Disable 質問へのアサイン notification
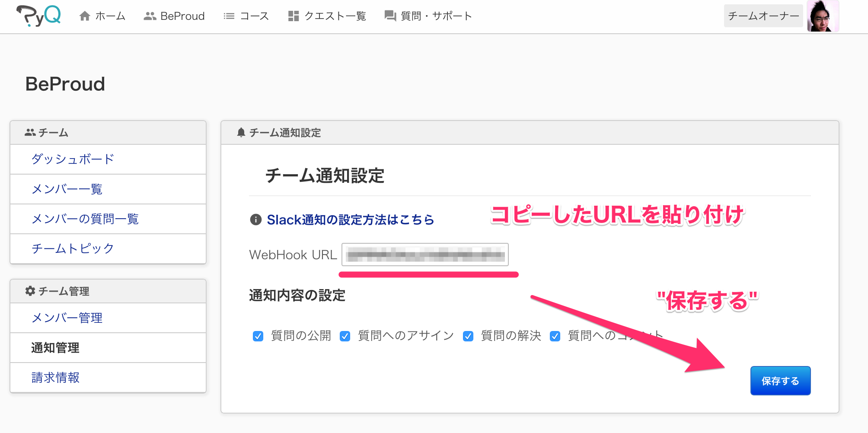The image size is (868, 433). (345, 336)
